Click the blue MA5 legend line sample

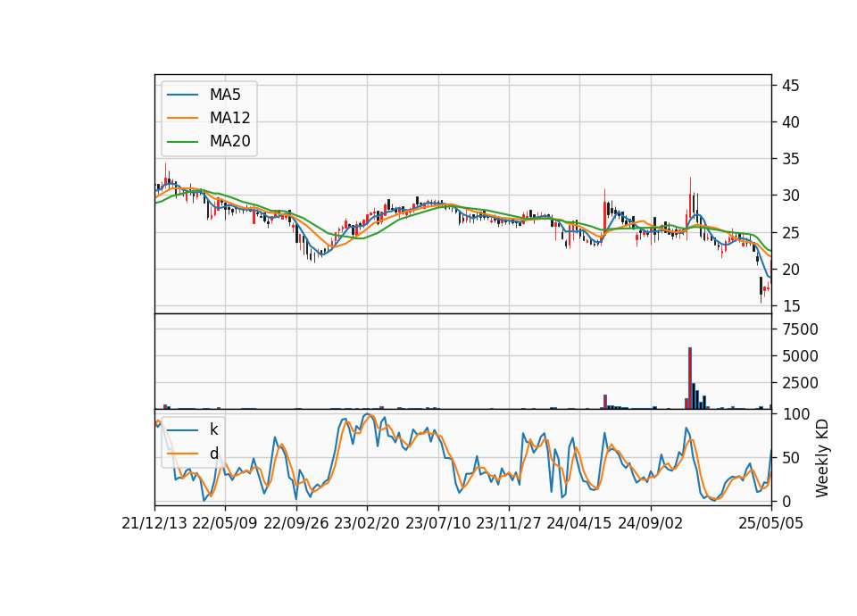point(182,95)
